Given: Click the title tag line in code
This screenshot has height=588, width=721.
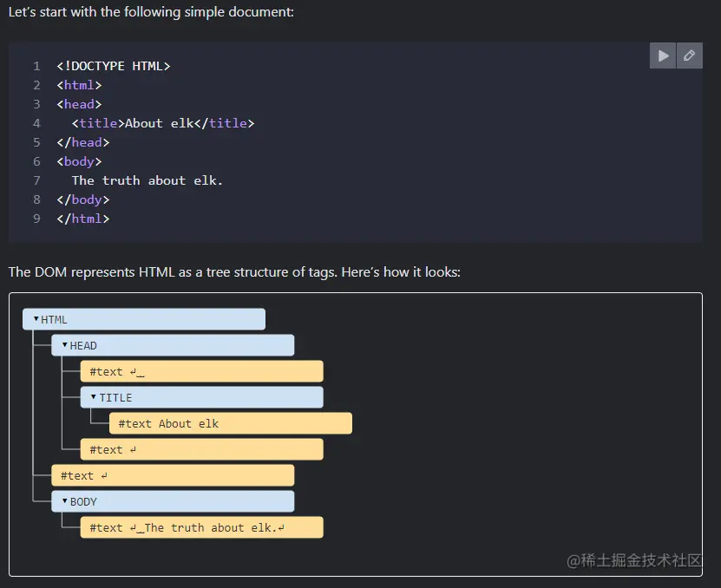Looking at the screenshot, I should pyautogui.click(x=163, y=123).
